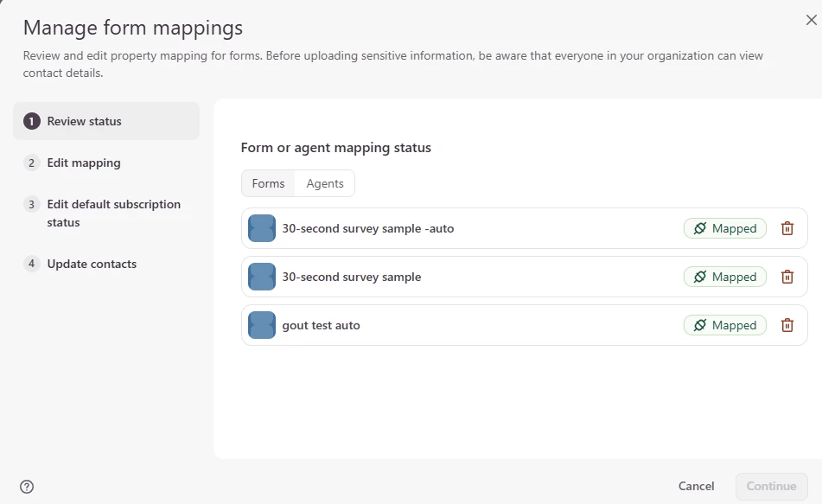
Task: Delete the gout test auto mapping
Action: coord(787,325)
